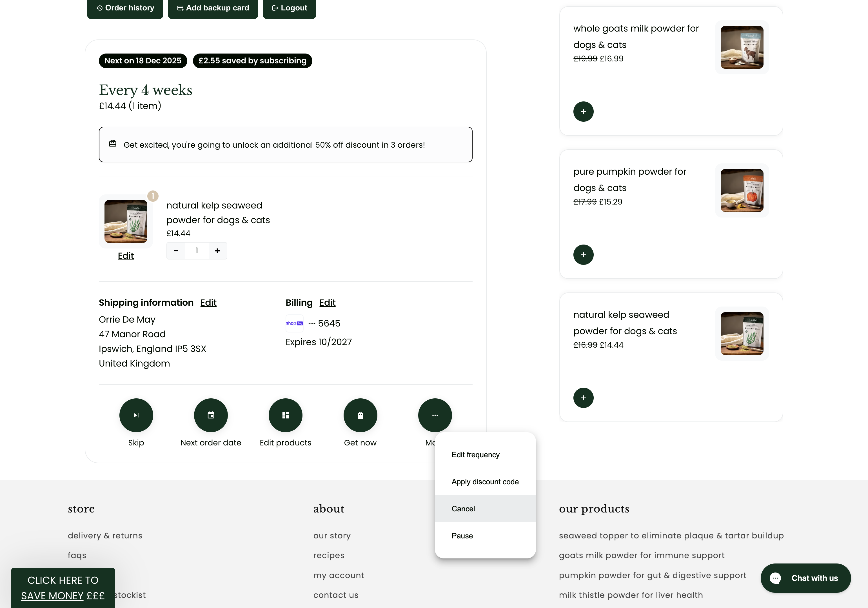Open milk thistle powder for liver health link
Image resolution: width=868 pixels, height=608 pixels.
click(631, 595)
